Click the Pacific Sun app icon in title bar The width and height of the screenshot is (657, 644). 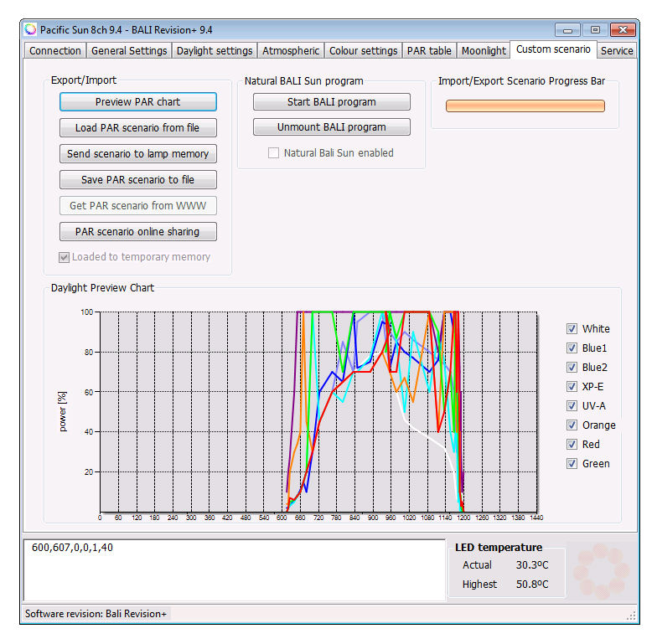coord(31,29)
